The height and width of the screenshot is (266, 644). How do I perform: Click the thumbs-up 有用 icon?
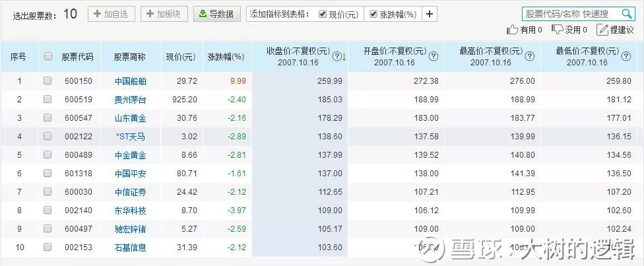click(512, 30)
